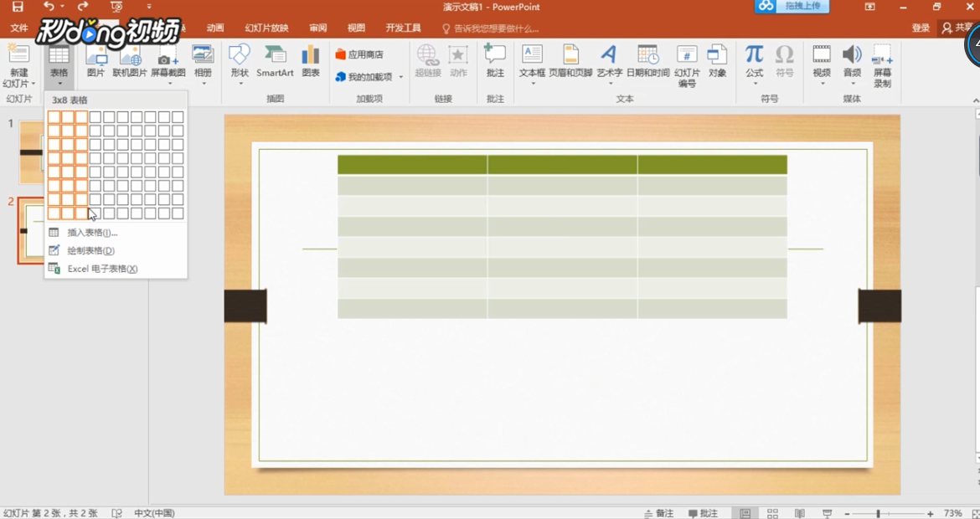Click the zoom slider handle

click(x=878, y=513)
